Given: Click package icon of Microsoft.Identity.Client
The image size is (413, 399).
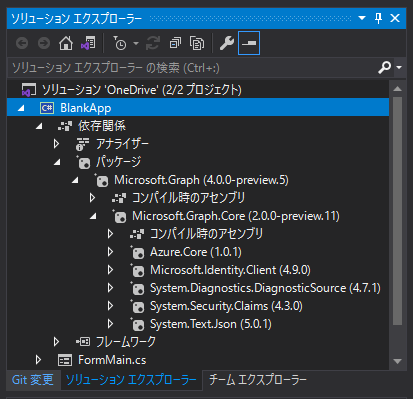Looking at the screenshot, I should pyautogui.click(x=137, y=270).
